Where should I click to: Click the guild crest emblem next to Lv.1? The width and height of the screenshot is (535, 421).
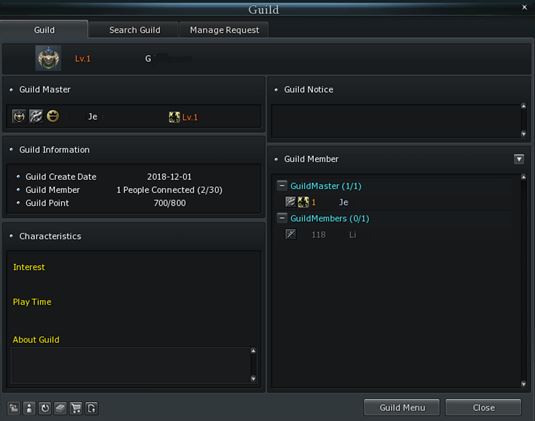pyautogui.click(x=48, y=58)
